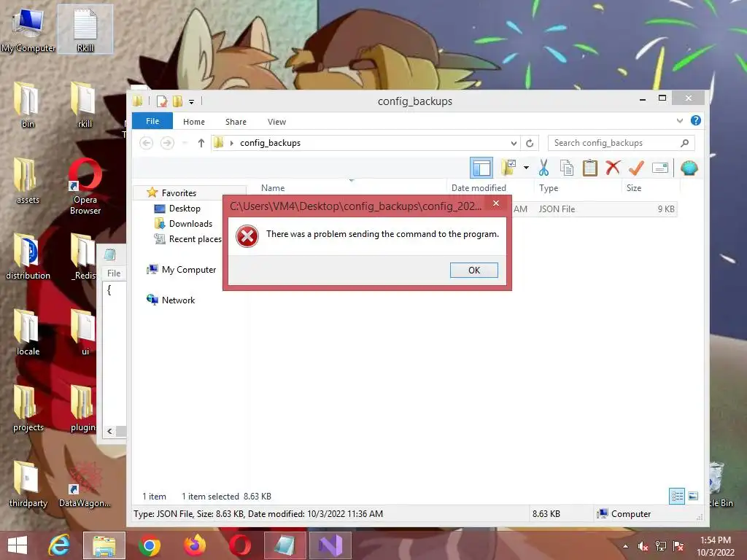
Task: Switch to Visual Studio taskbar window
Action: point(330,545)
